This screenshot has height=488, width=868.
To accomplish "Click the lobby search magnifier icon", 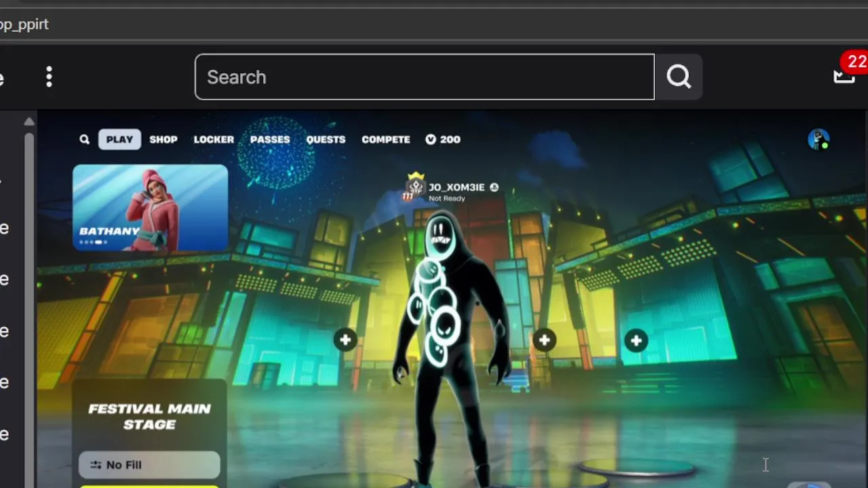I will point(84,140).
